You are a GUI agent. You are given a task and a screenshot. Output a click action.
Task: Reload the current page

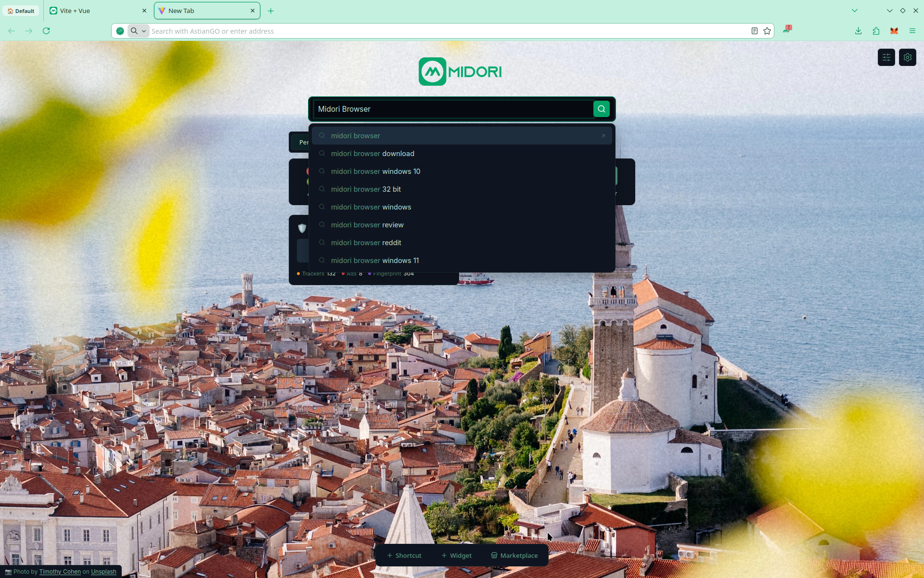[x=46, y=31]
